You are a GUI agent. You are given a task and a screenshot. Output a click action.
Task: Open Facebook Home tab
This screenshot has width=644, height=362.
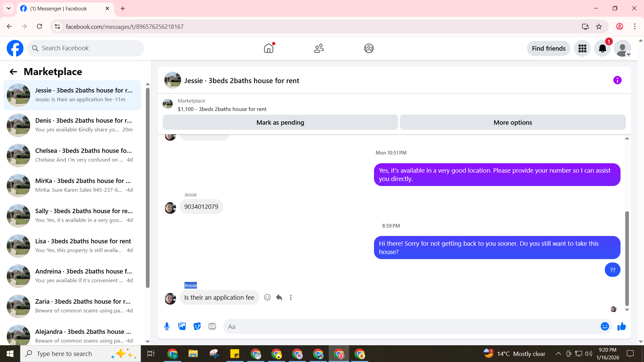click(x=269, y=49)
